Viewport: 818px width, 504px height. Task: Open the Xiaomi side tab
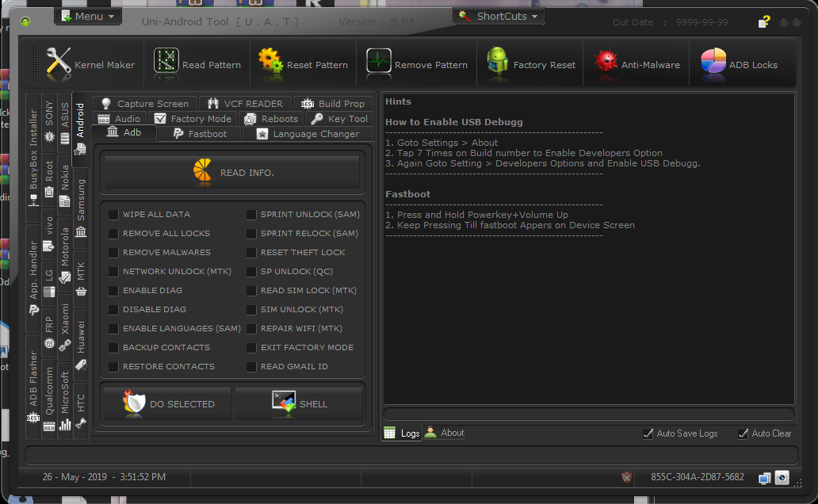point(65,327)
